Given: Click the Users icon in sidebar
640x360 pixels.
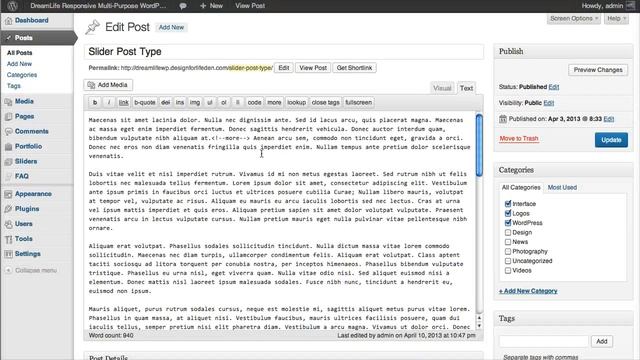Looking at the screenshot, I should tap(8, 224).
